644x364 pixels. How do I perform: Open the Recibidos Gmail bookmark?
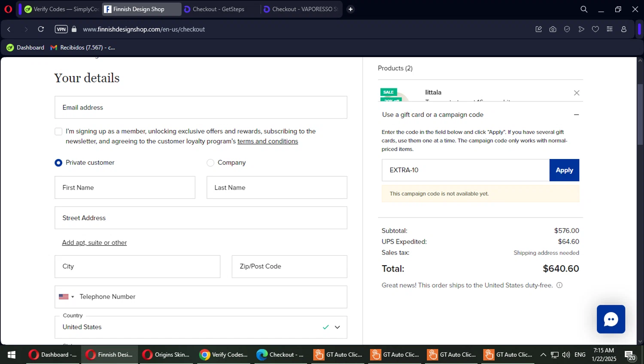(x=82, y=47)
